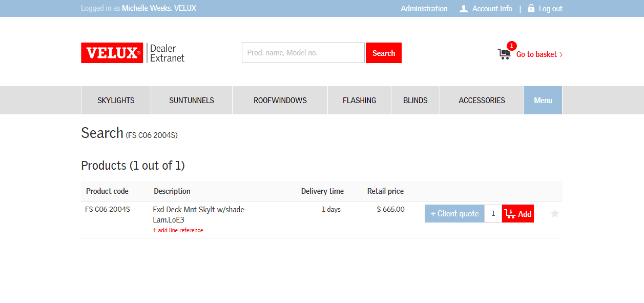Click add line reference link
This screenshot has width=644, height=303.
(178, 230)
